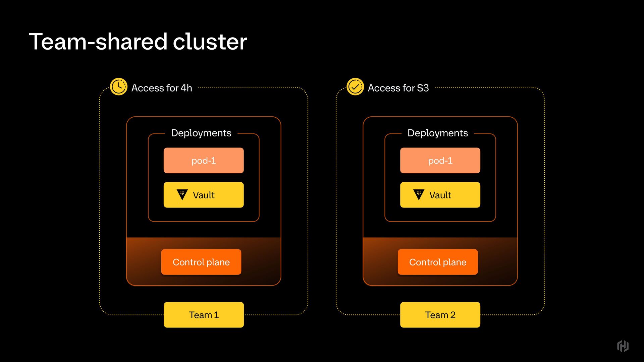Click the Access for S3 text
The height and width of the screenshot is (362, 644).
point(398,88)
